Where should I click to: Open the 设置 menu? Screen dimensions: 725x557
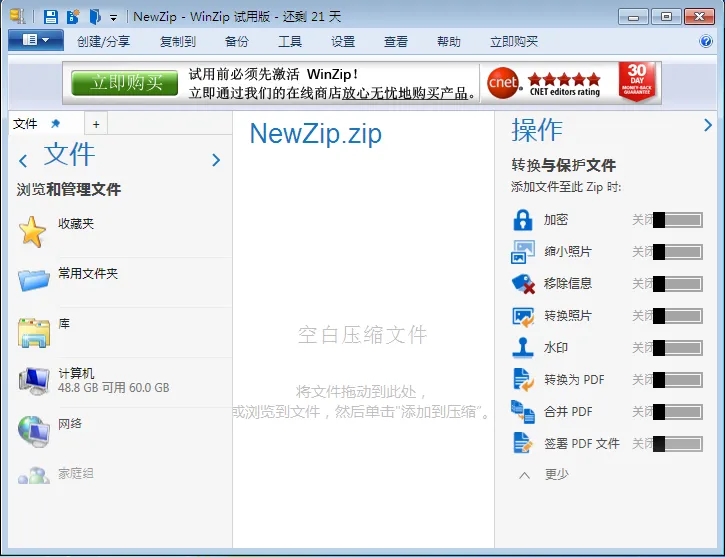(x=343, y=42)
